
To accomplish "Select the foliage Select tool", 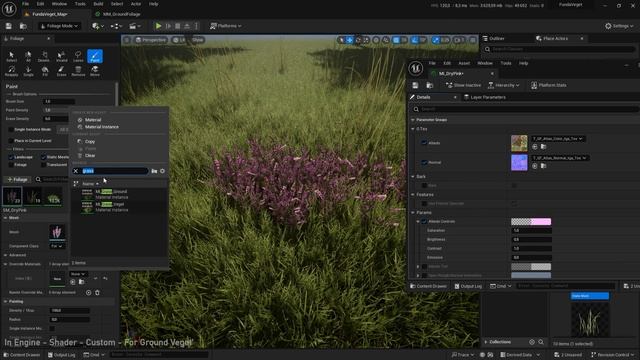I will click(x=11, y=56).
